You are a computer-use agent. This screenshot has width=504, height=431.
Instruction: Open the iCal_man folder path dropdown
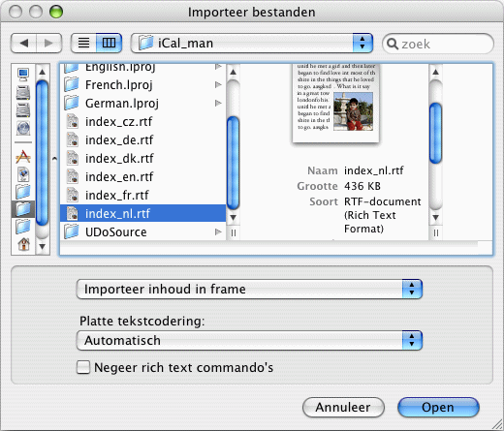click(252, 43)
